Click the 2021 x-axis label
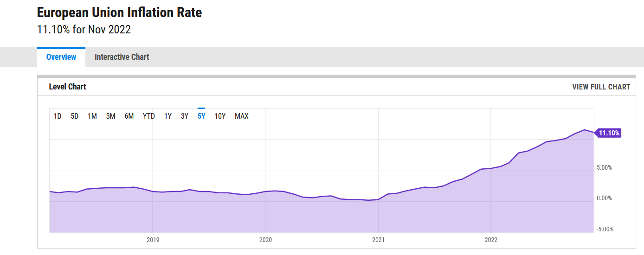This screenshot has height=255, width=644. click(379, 240)
